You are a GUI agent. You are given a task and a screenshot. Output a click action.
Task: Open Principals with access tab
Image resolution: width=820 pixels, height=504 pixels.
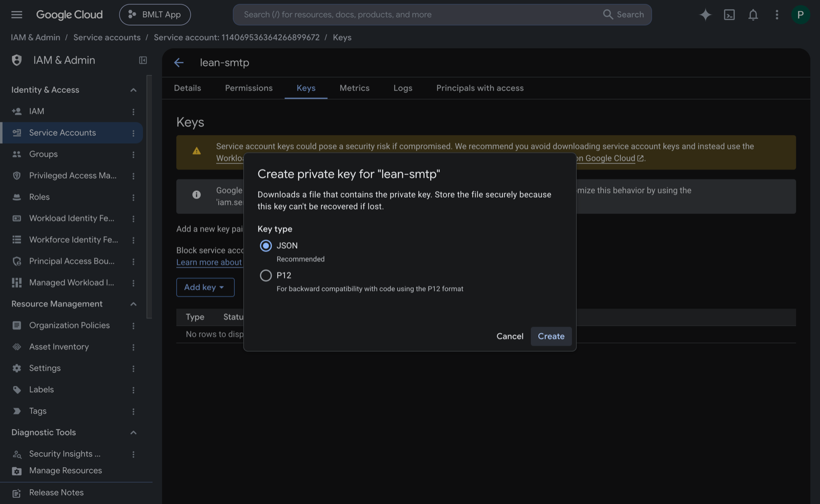[x=480, y=88]
